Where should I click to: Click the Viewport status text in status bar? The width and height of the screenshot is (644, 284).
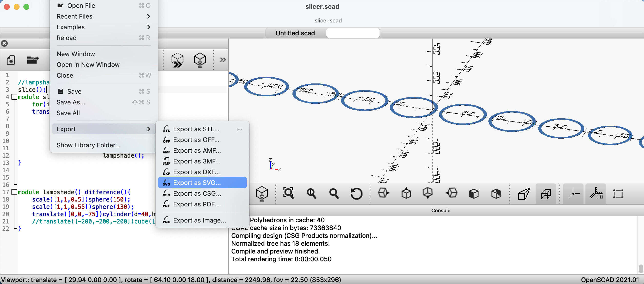171,280
